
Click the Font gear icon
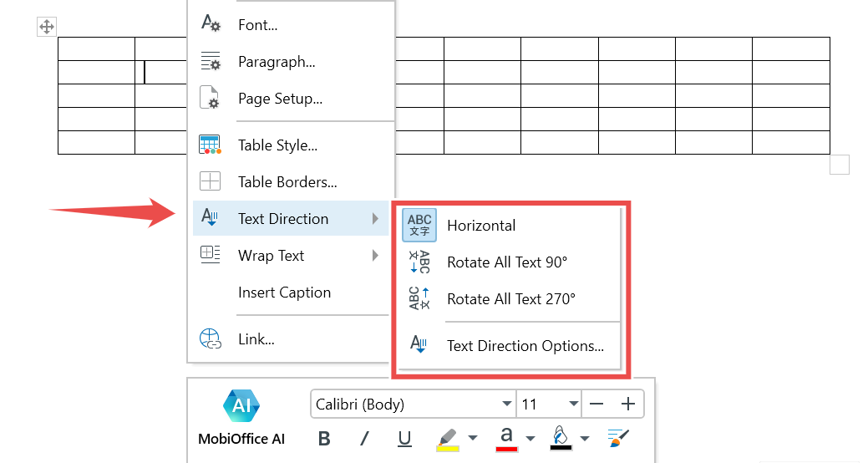[211, 23]
